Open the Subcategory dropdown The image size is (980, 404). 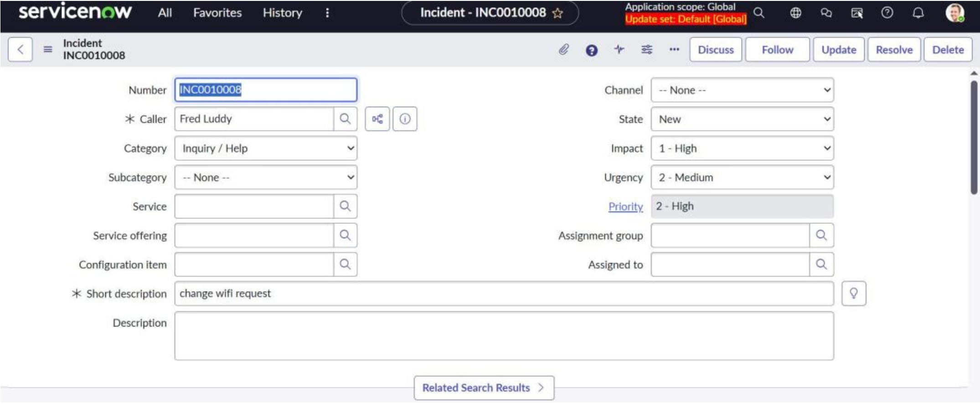point(266,177)
